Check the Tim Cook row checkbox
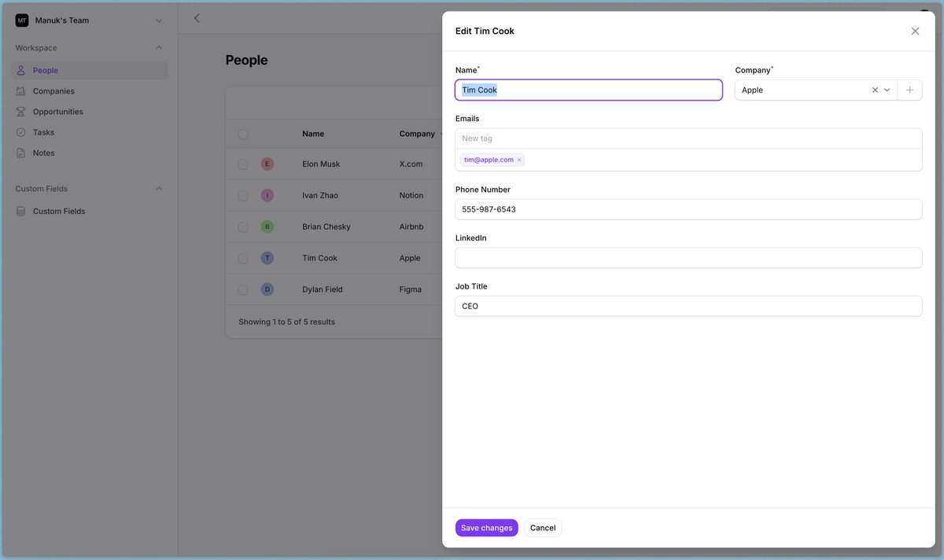 [243, 258]
